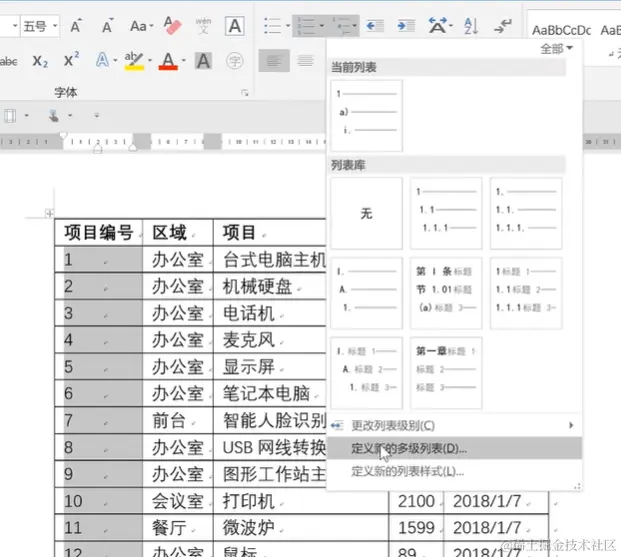The image size is (621, 557).
Task: Apply character border boxed A icon
Action: point(234,26)
